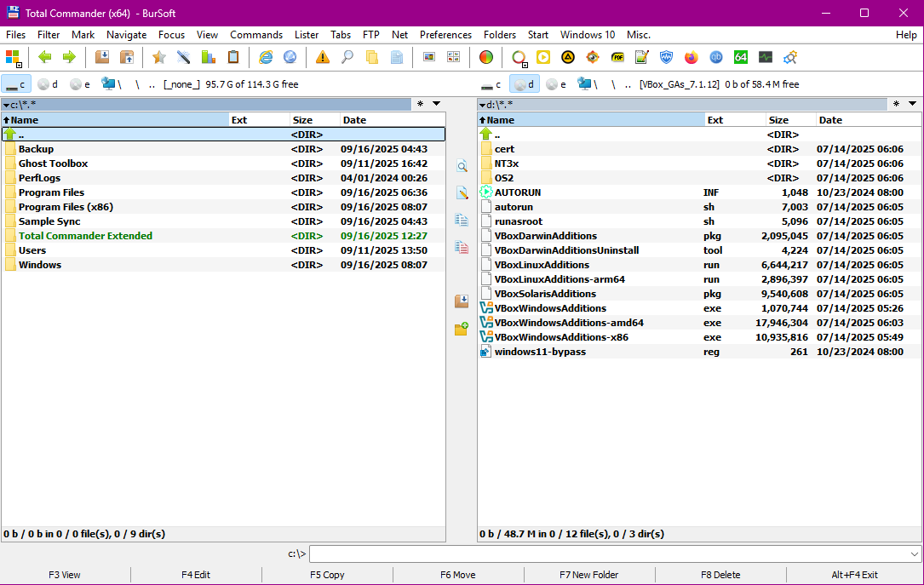Open the notepad with pencil icon
Screen dimensions: 924x585
point(642,57)
